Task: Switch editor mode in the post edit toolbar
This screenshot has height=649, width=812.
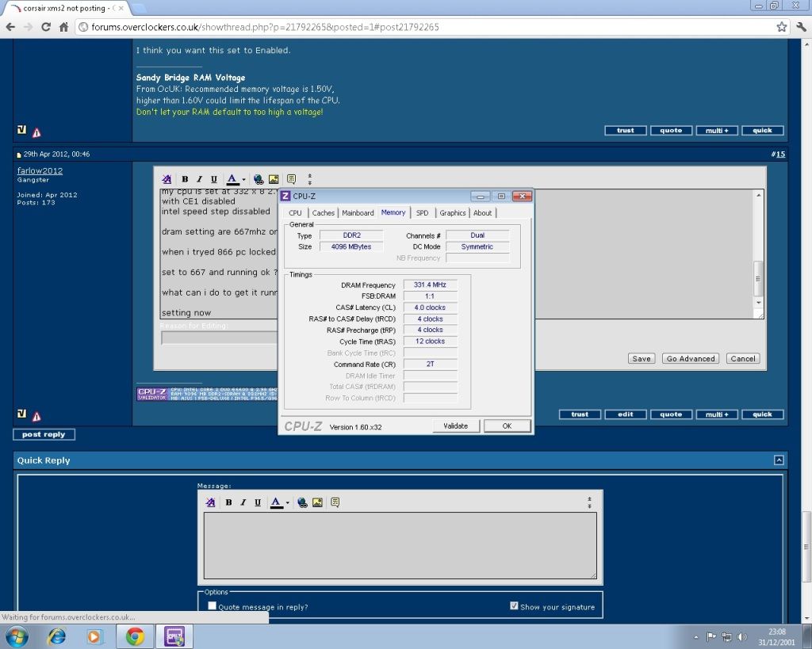Action: (167, 179)
